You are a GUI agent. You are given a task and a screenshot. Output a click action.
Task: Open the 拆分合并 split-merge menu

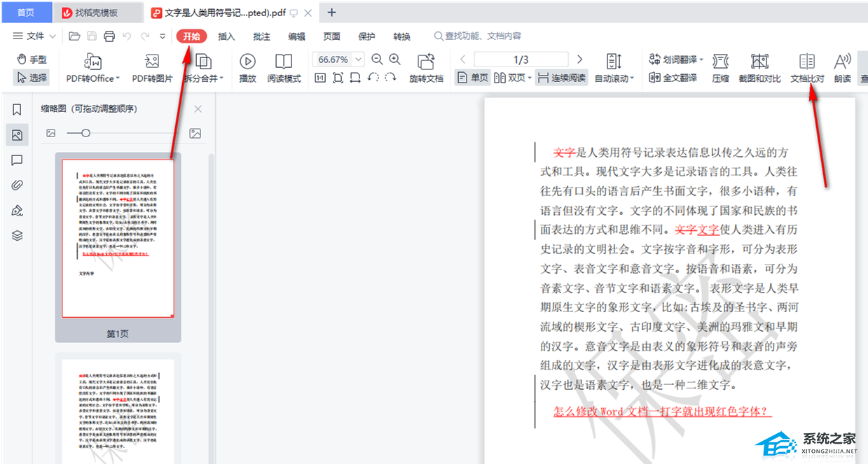(203, 69)
